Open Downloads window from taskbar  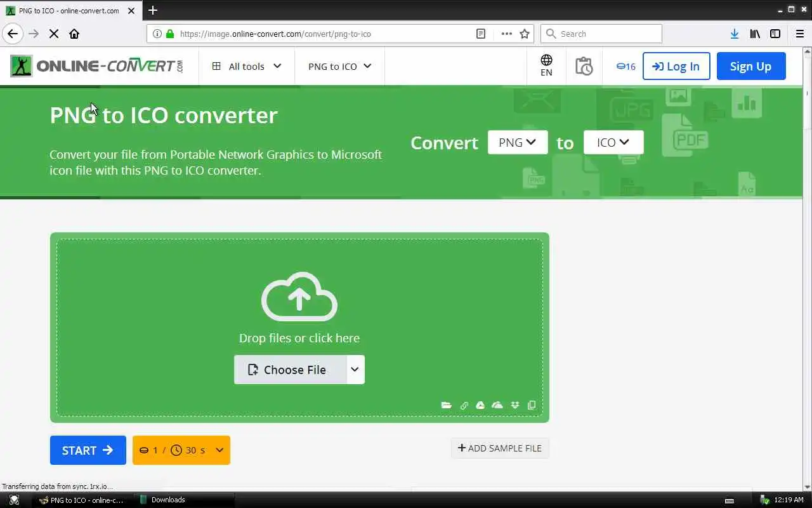pyautogui.click(x=184, y=500)
